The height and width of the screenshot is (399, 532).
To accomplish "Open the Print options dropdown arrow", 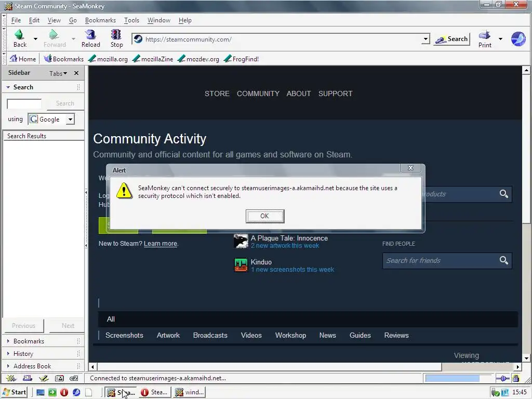I will coord(500,38).
